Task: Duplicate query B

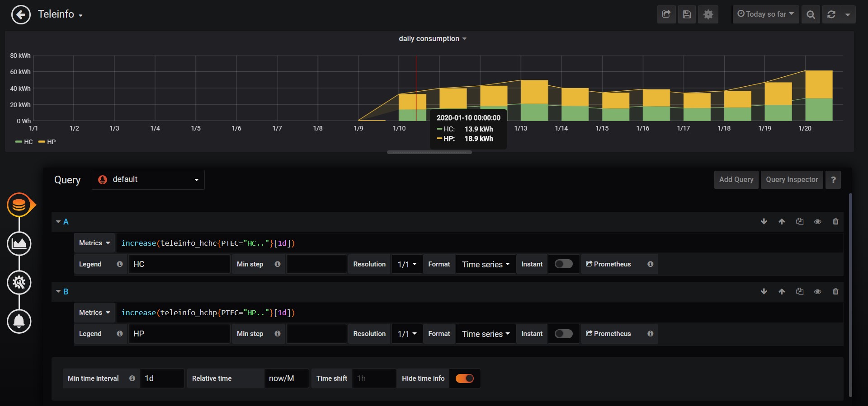Action: pos(800,291)
